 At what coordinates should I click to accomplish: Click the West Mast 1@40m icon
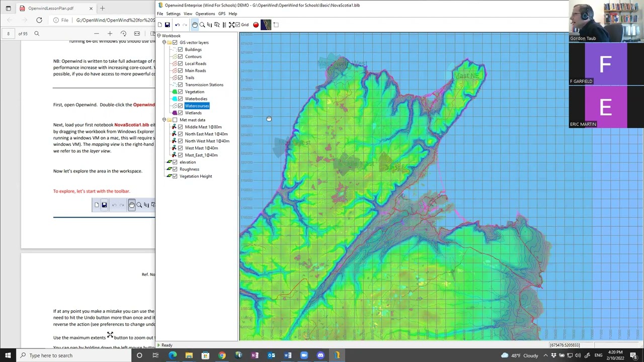(174, 148)
